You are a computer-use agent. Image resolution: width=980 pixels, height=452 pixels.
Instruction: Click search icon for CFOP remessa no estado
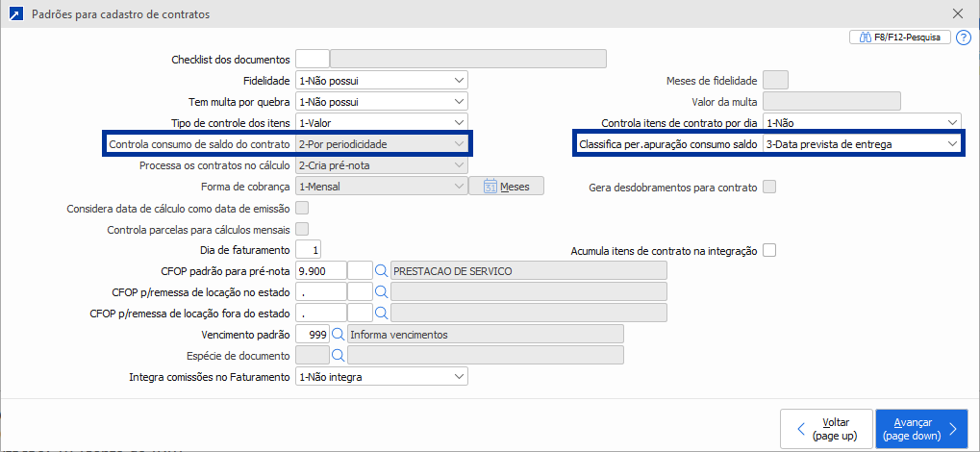pyautogui.click(x=381, y=291)
